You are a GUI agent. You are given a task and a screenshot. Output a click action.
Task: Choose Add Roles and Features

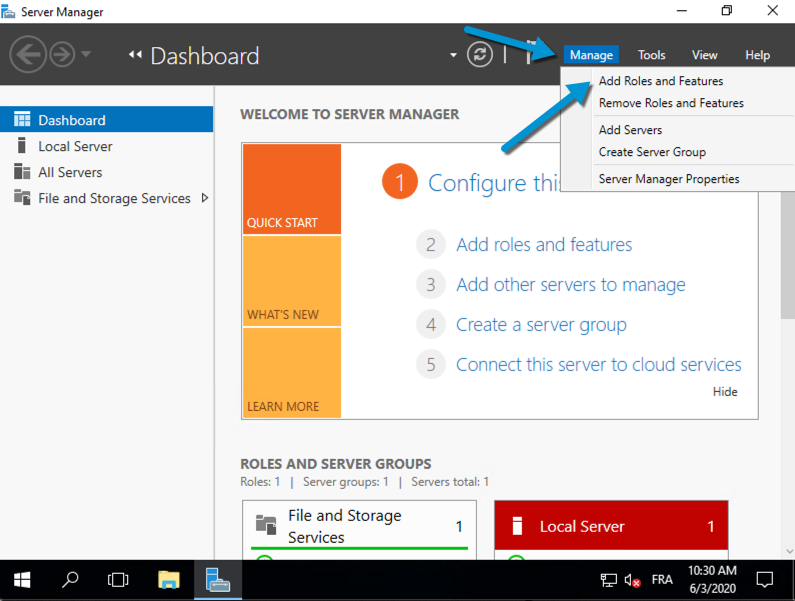click(661, 81)
